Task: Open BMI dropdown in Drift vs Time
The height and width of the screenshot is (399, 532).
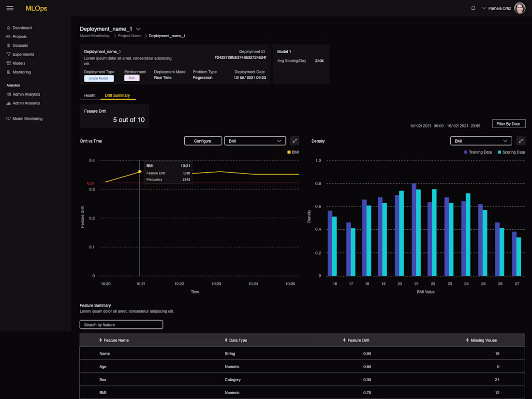Action: point(255,141)
